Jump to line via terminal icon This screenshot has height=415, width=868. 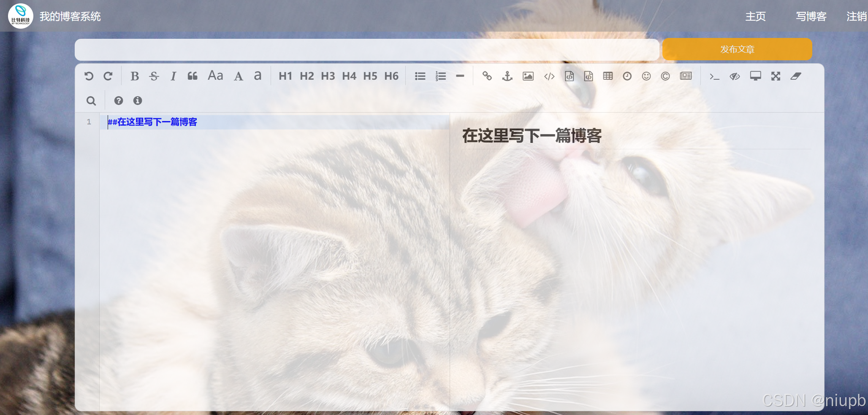click(x=714, y=76)
